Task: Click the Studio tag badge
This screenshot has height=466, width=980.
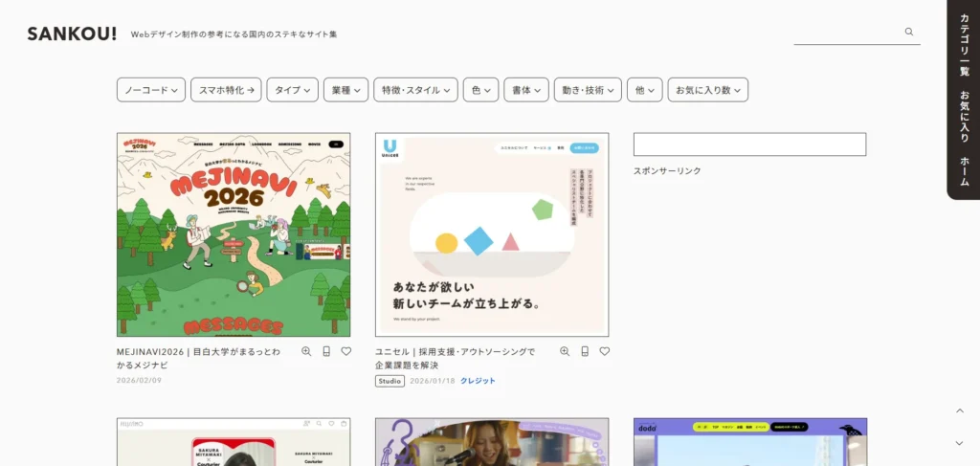Action: click(390, 381)
